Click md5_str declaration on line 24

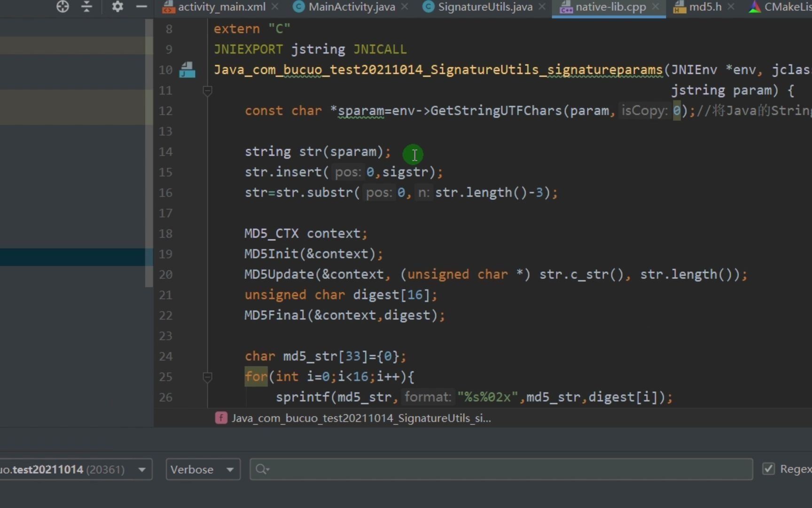coord(310,357)
